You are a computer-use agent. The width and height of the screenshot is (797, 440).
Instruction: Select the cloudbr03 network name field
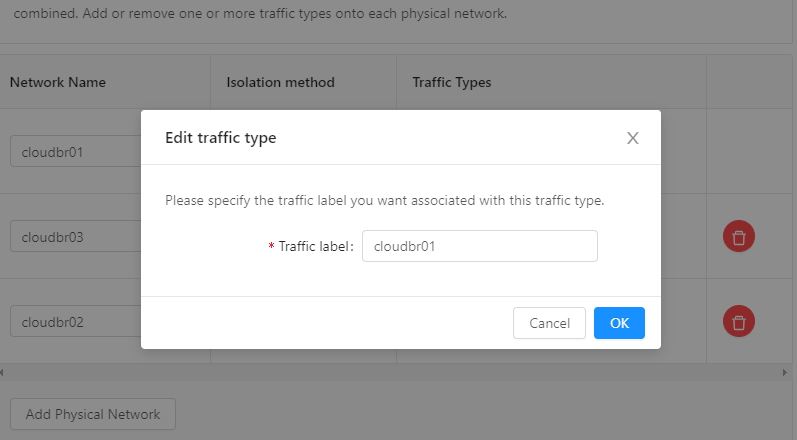[76, 236]
